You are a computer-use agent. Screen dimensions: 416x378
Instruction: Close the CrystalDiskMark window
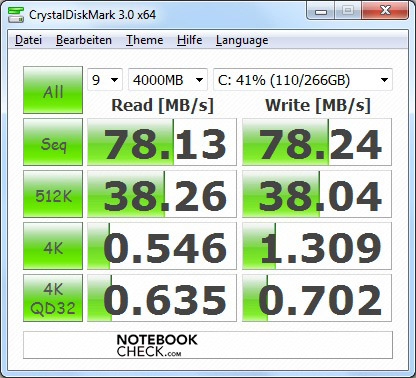point(385,11)
